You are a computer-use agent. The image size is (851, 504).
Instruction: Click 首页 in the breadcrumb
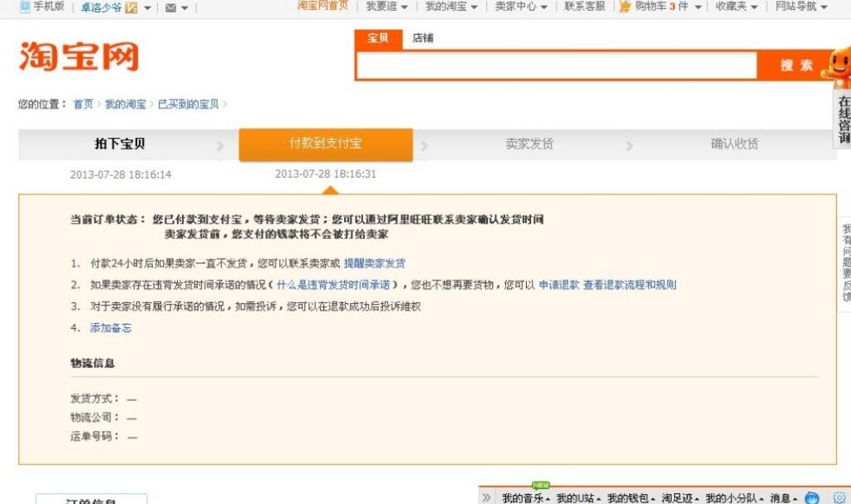coord(83,104)
